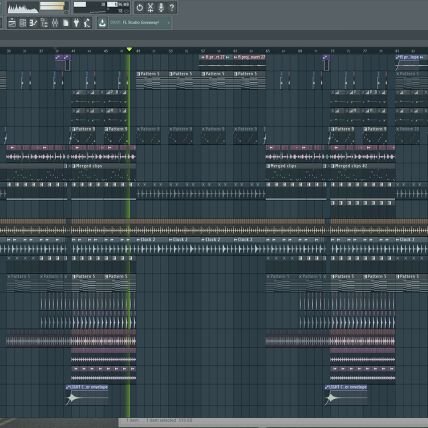Click the microphone recording icon

coord(161,7)
